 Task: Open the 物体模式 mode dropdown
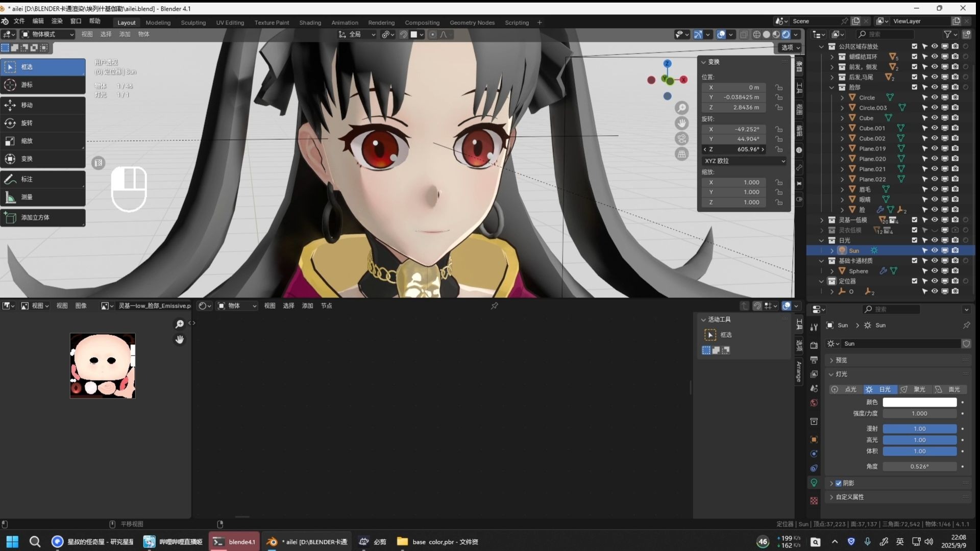(x=47, y=34)
